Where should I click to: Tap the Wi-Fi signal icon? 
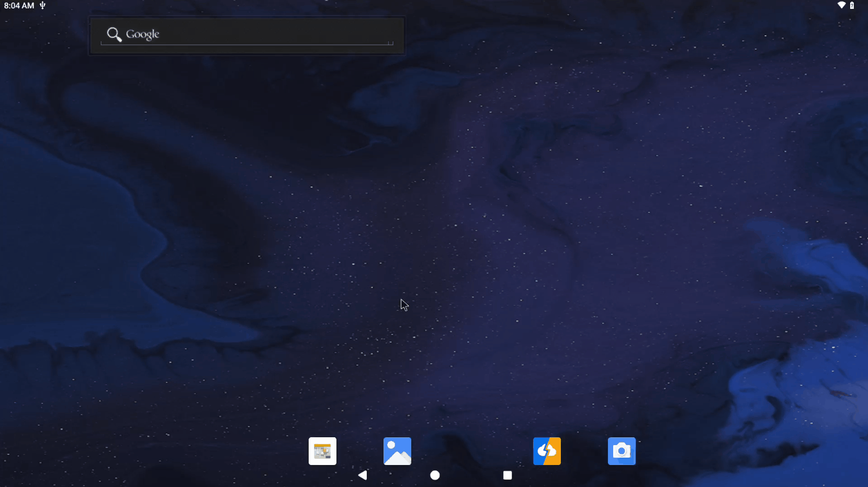point(842,5)
